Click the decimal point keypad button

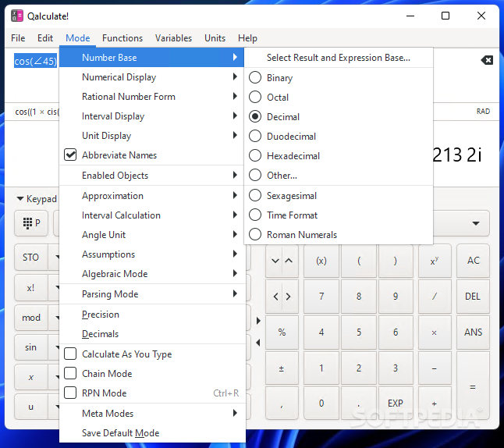click(359, 404)
